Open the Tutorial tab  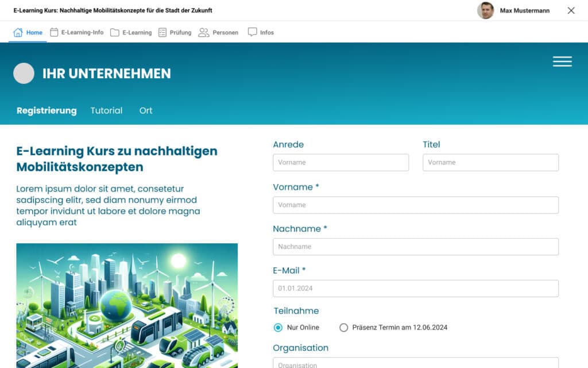point(106,110)
